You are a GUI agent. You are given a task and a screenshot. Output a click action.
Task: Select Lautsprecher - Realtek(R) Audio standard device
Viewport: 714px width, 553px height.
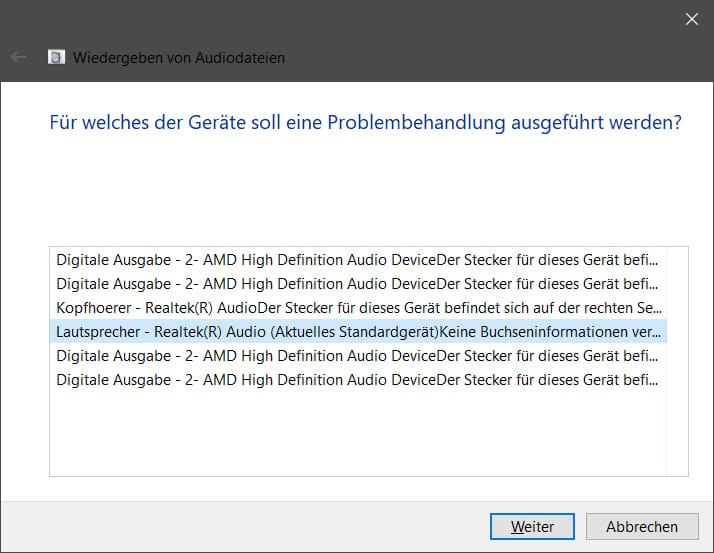(x=359, y=332)
